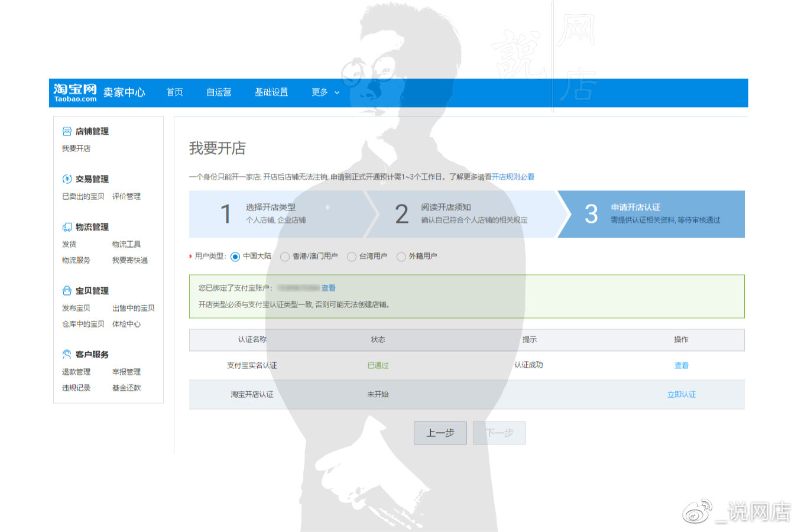The height and width of the screenshot is (532, 798).
Task: Open 基础设置 from the navigation bar
Action: click(271, 92)
